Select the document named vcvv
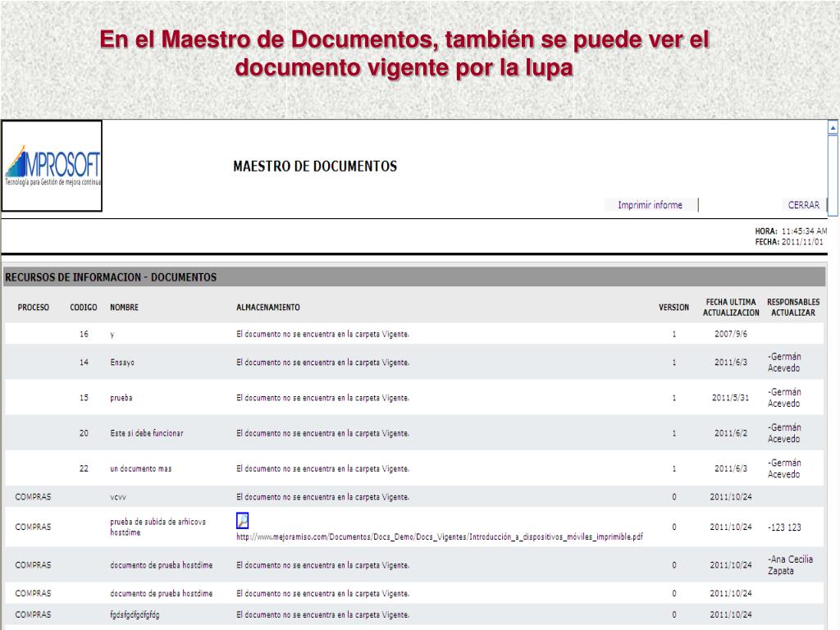This screenshot has width=840, height=630. pos(118,497)
